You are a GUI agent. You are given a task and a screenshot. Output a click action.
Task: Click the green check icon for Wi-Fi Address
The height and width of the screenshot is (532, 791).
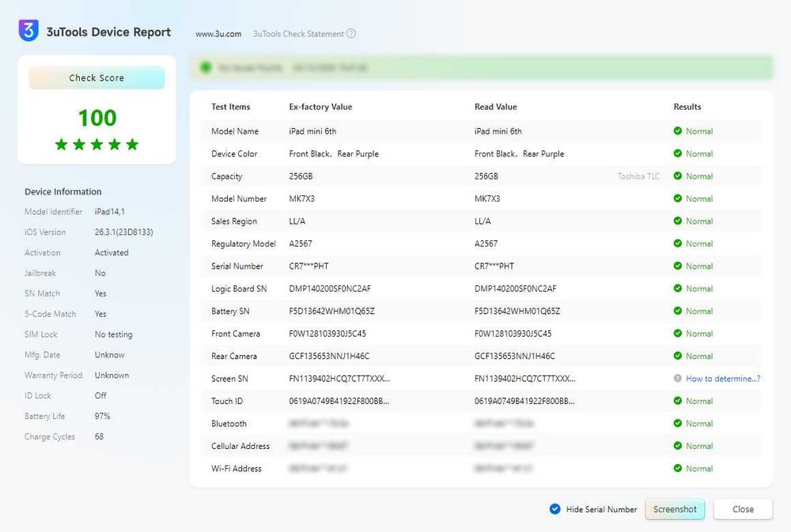click(678, 468)
